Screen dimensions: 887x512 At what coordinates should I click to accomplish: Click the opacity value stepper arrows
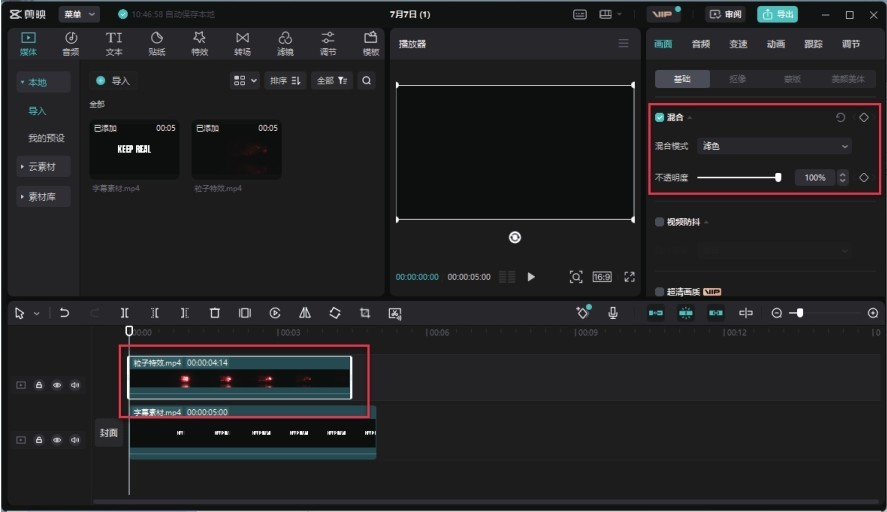[843, 178]
